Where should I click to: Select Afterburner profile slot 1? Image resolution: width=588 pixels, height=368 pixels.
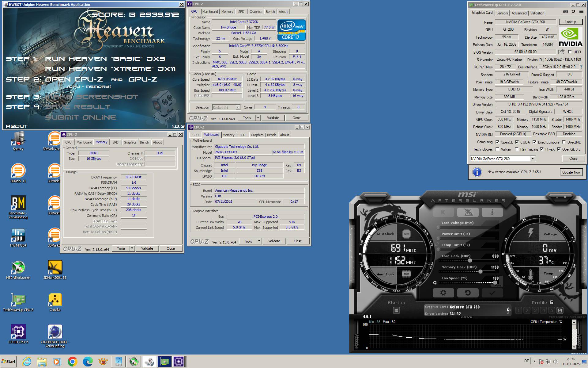518,310
